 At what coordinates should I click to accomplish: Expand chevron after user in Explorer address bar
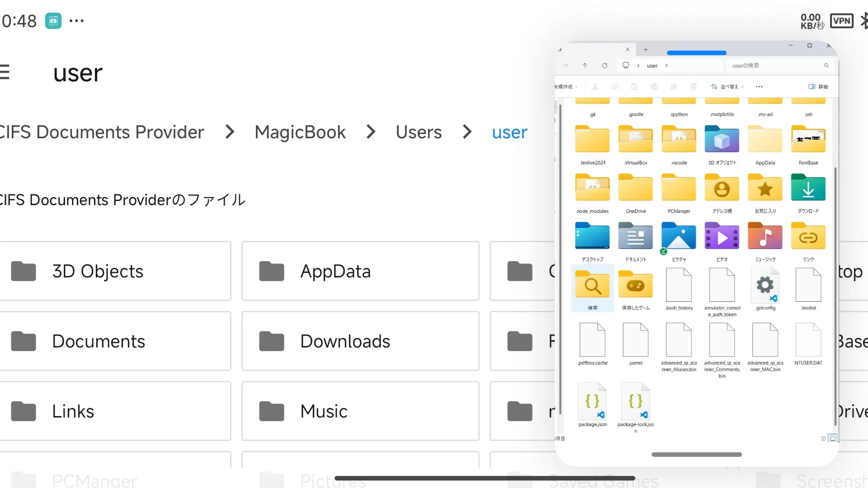point(666,66)
